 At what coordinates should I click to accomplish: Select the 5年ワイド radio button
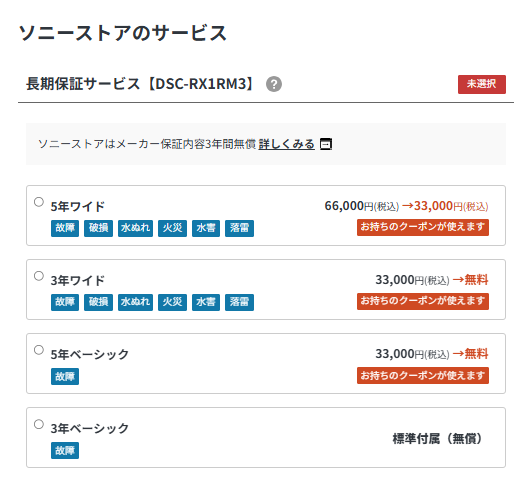point(39,202)
